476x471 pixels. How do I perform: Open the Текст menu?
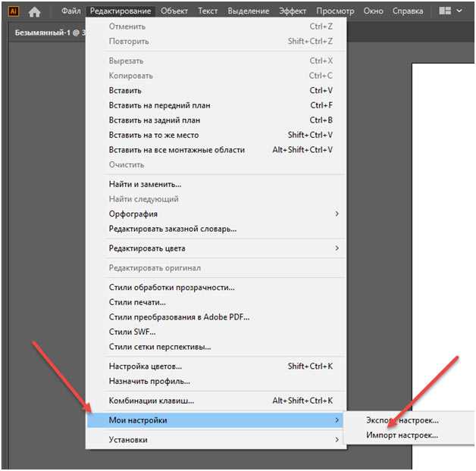pyautogui.click(x=208, y=11)
